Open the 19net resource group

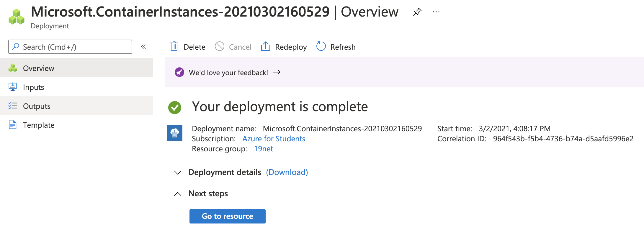[264, 149]
